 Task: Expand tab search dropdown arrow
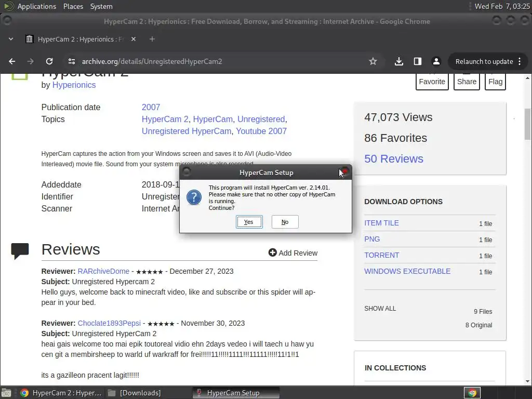(x=11, y=39)
